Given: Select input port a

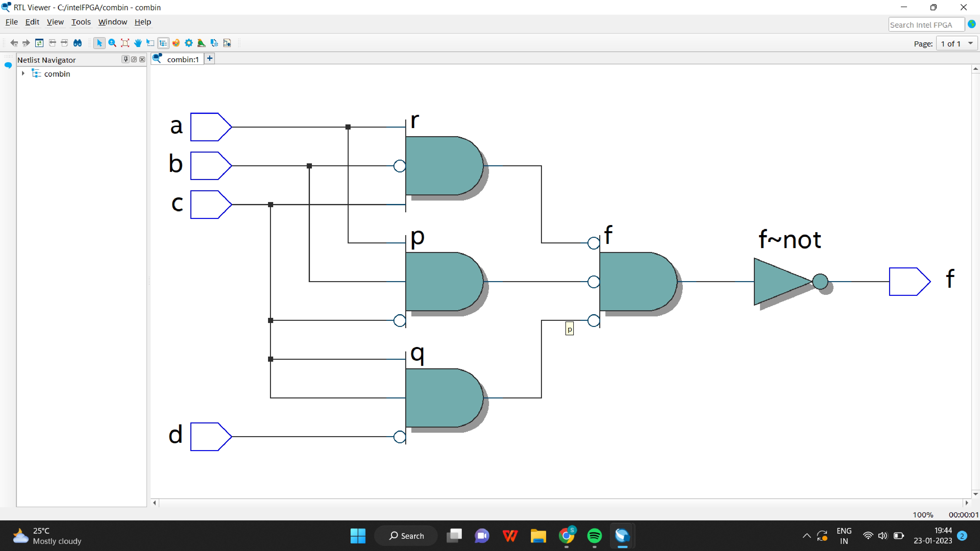Looking at the screenshot, I should 211,127.
